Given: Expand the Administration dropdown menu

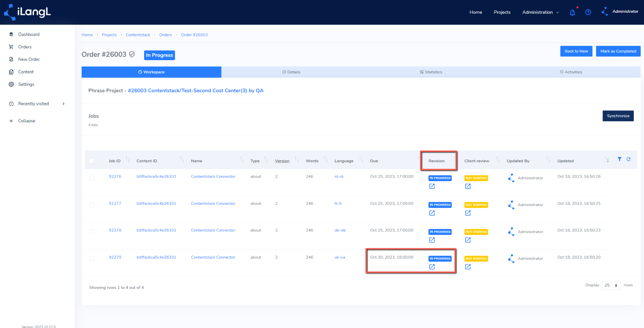Looking at the screenshot, I should [540, 12].
